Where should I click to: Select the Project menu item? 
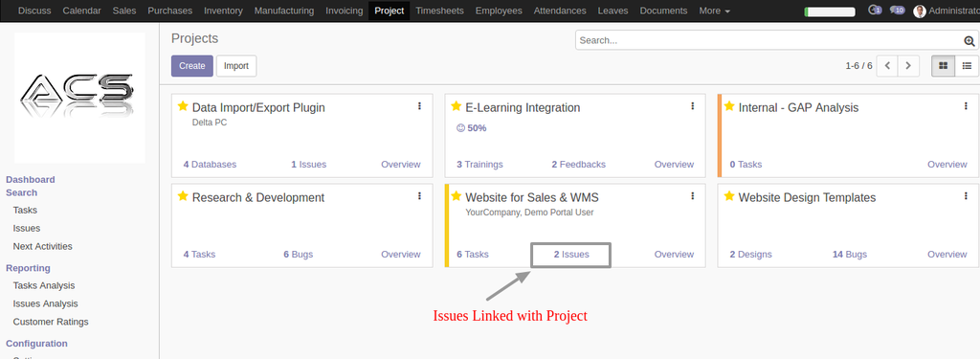390,11
